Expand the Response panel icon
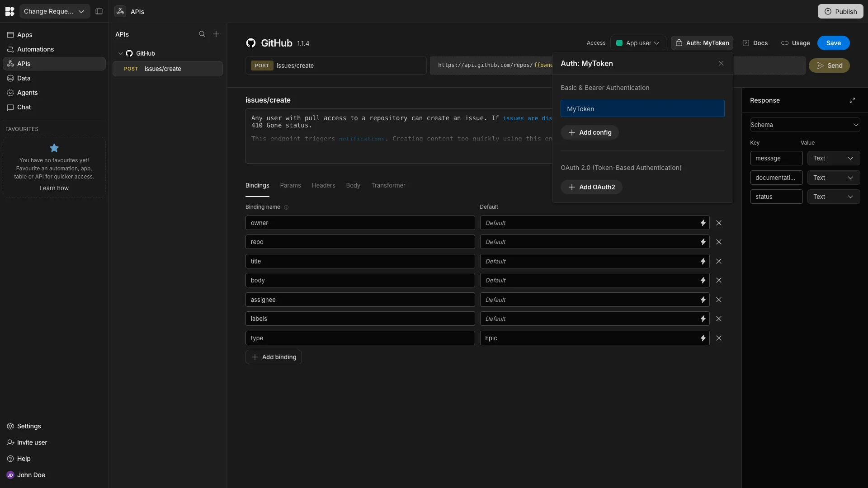This screenshot has width=868, height=488. pos(852,100)
